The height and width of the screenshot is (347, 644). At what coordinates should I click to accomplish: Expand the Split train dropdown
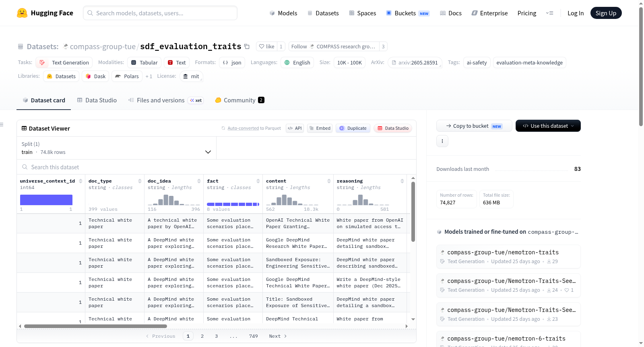(116, 148)
